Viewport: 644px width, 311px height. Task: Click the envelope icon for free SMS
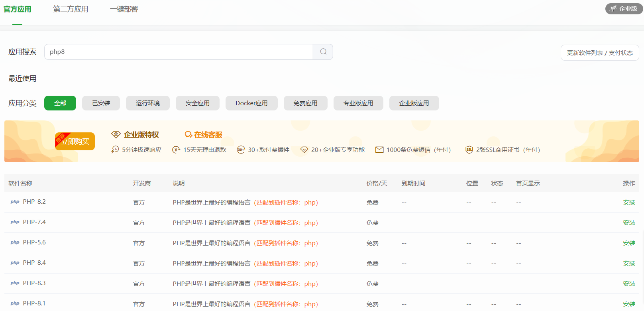[379, 150]
